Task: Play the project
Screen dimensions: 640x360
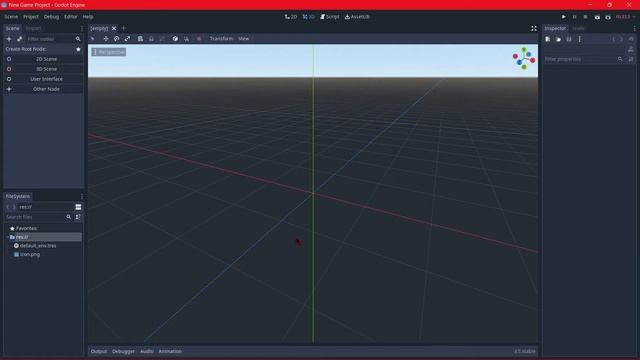Action: [x=563, y=17]
